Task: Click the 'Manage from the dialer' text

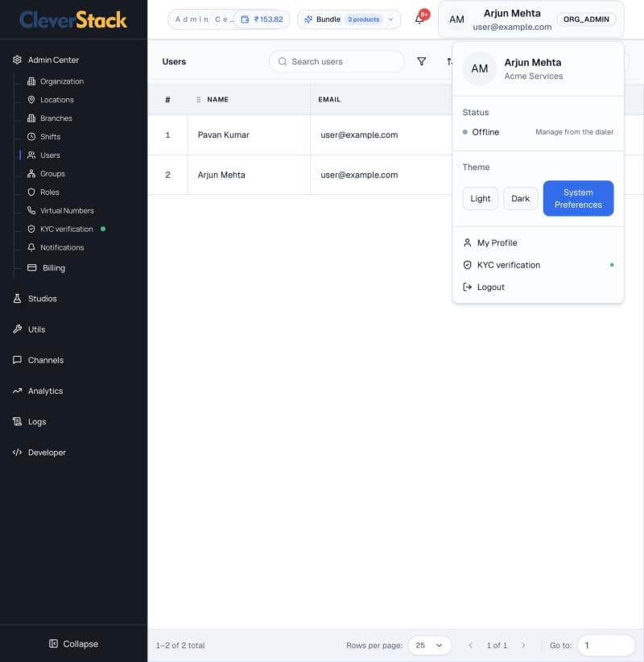Action: [574, 132]
